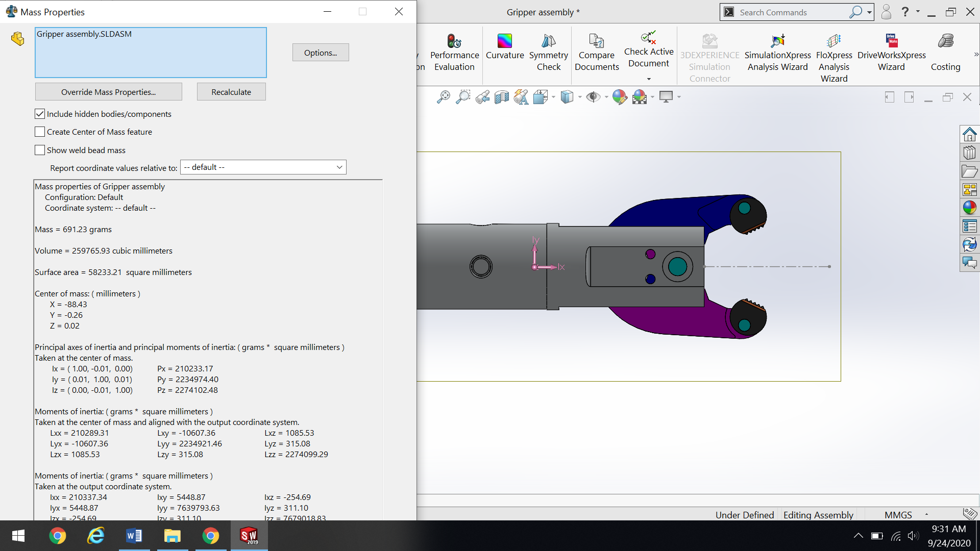980x551 pixels.
Task: Open the Appearances task pane ball icon
Action: [969, 208]
